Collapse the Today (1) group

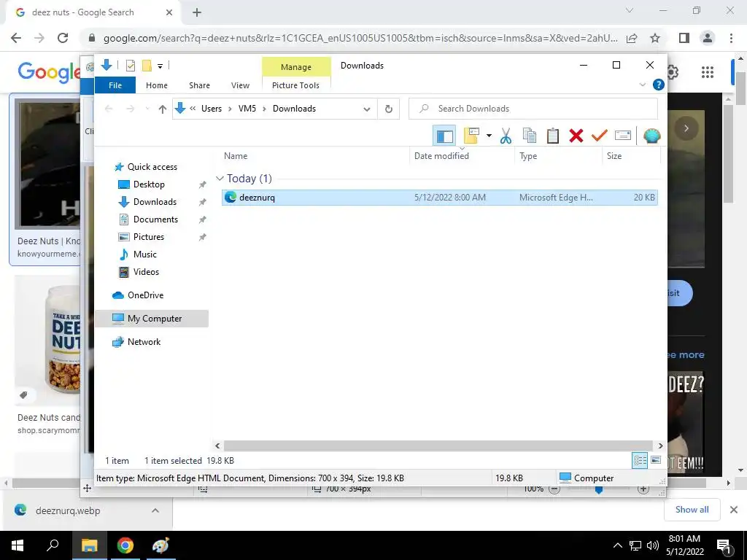pyautogui.click(x=220, y=179)
